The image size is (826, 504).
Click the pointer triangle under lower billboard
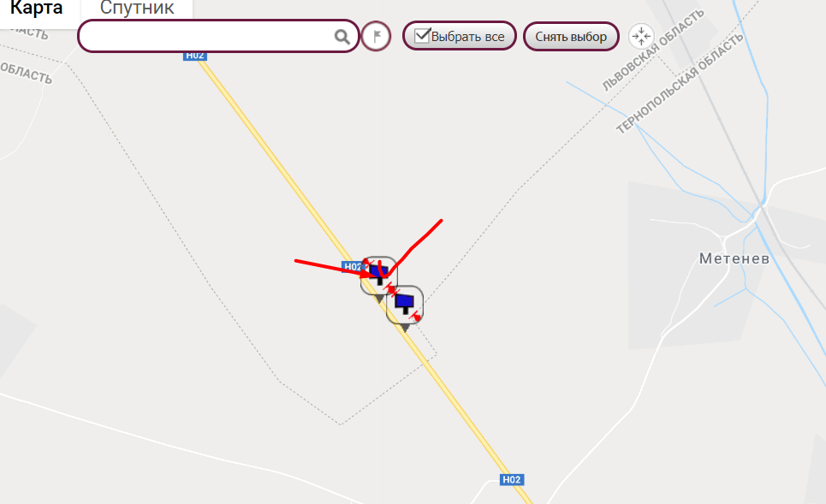405,328
